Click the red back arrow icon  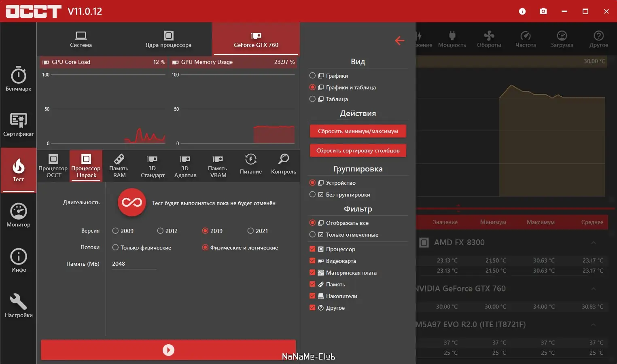point(400,40)
